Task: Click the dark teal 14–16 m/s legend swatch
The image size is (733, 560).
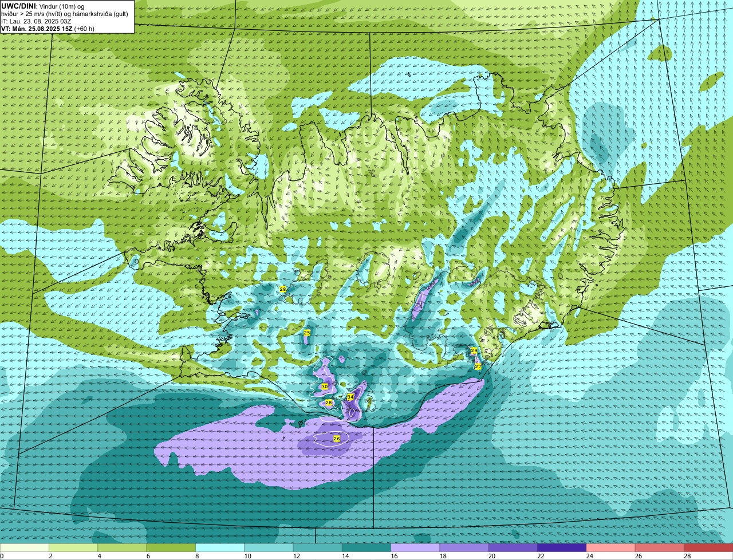Action: tap(366, 548)
